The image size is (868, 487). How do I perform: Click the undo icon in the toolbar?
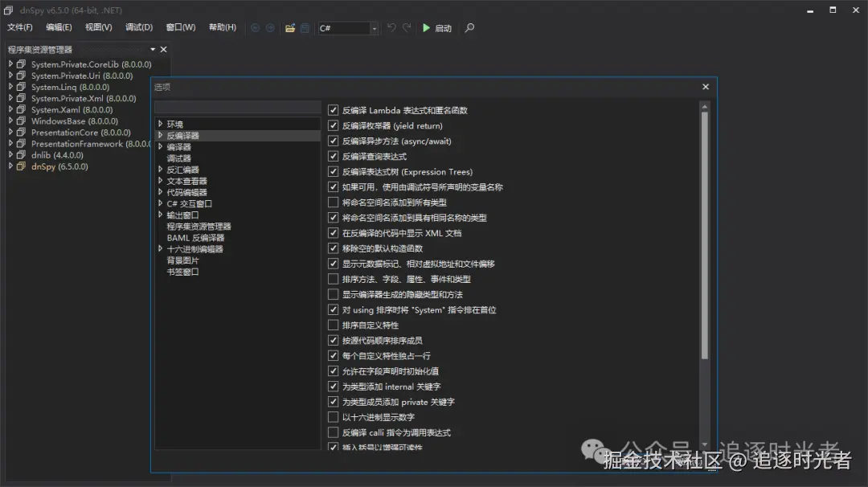[x=392, y=27]
